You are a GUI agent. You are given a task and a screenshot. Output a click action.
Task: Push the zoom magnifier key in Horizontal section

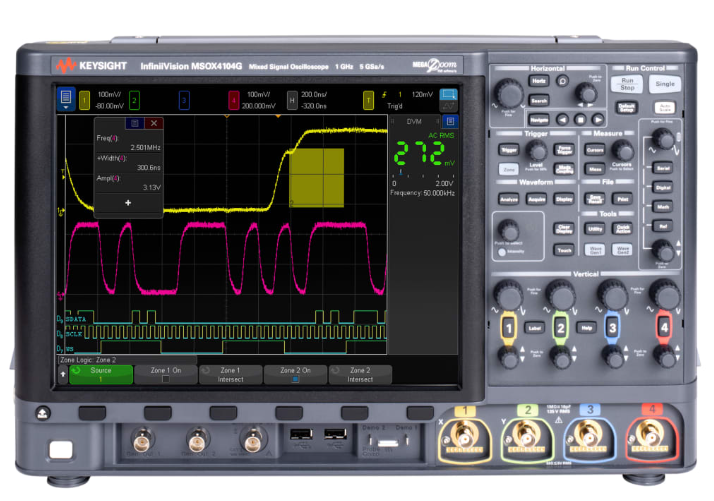(562, 81)
